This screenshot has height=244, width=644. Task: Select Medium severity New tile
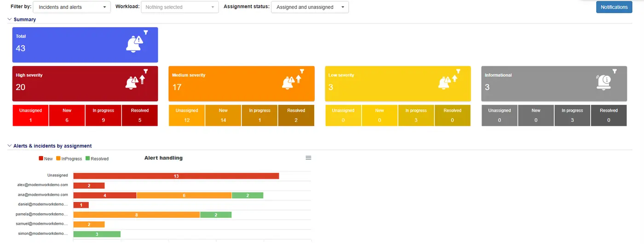point(223,115)
